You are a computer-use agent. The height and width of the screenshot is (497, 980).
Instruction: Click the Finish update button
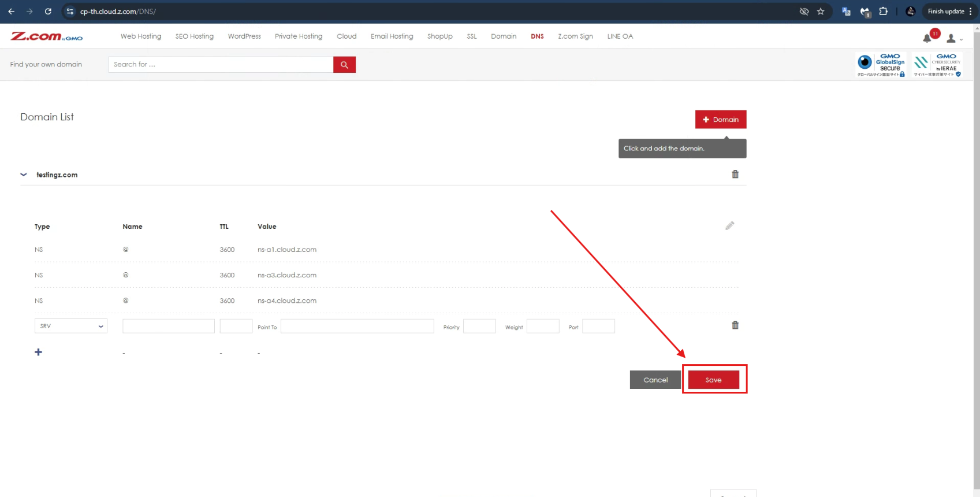pos(949,12)
